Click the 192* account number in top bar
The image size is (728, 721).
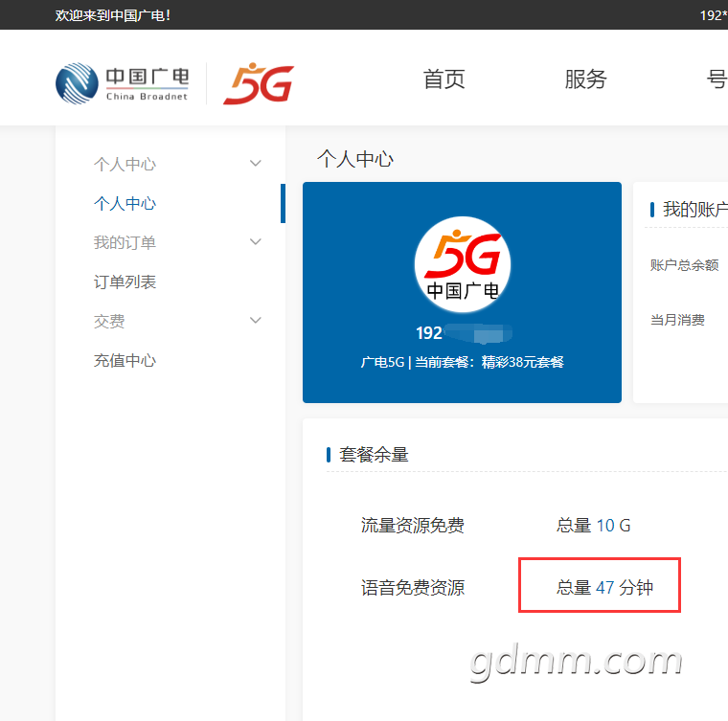tap(713, 15)
